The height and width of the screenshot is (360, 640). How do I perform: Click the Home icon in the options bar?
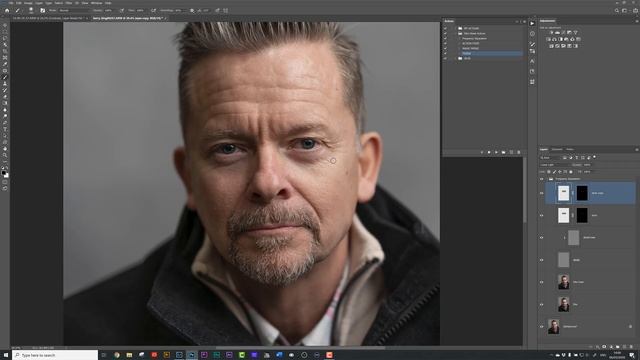7,11
